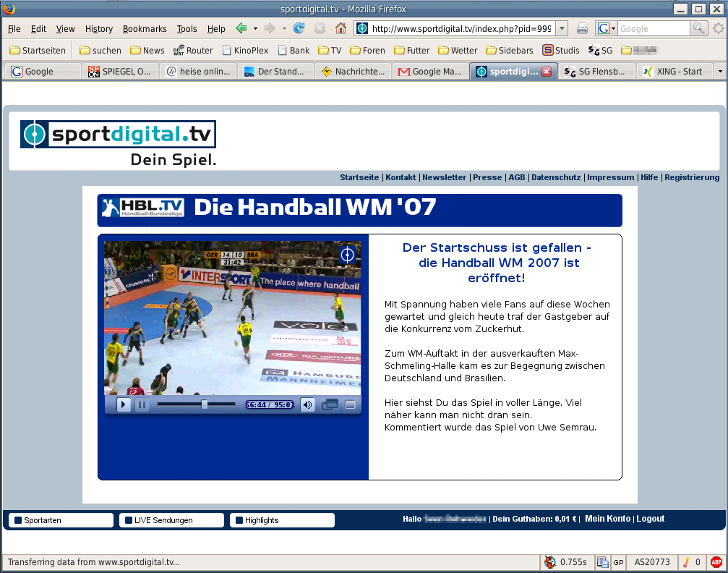Mute the video with the speaker icon
The width and height of the screenshot is (728, 573).
click(x=307, y=404)
